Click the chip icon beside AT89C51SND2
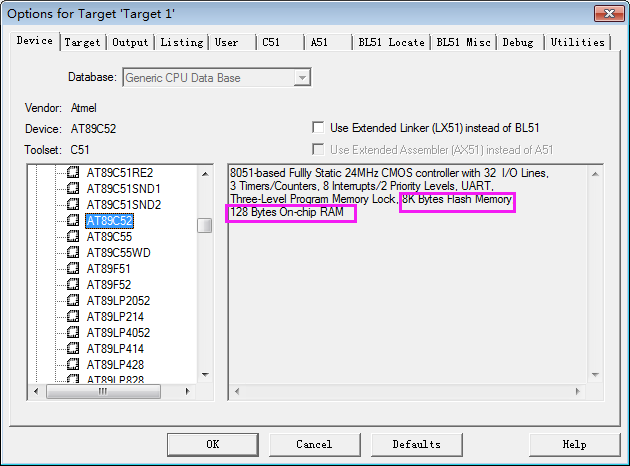 pyautogui.click(x=73, y=204)
